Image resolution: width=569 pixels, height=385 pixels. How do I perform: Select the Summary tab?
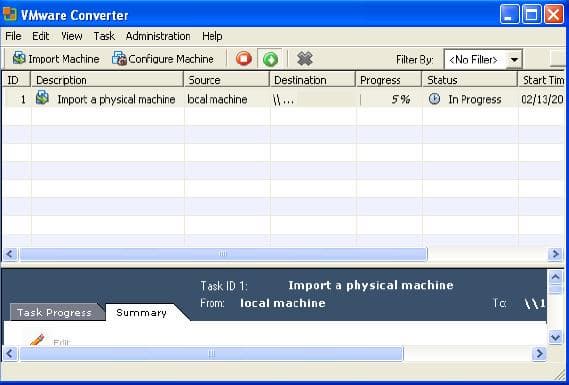coord(142,313)
